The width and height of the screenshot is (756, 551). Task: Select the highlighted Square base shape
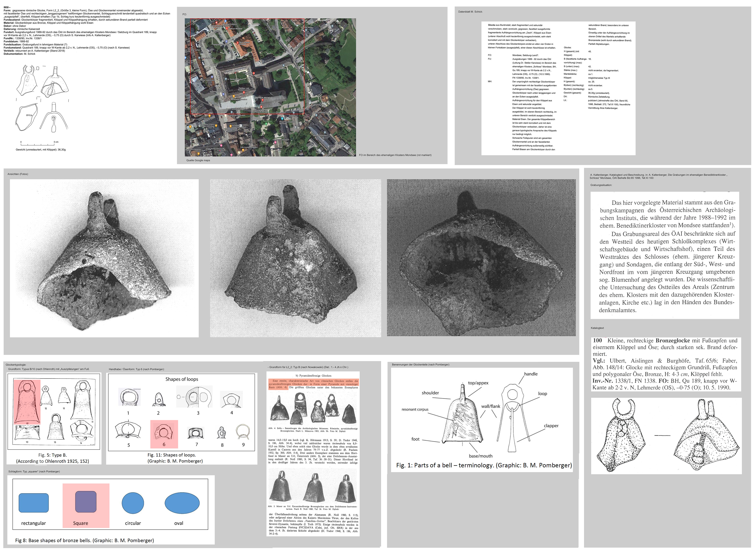tap(86, 502)
